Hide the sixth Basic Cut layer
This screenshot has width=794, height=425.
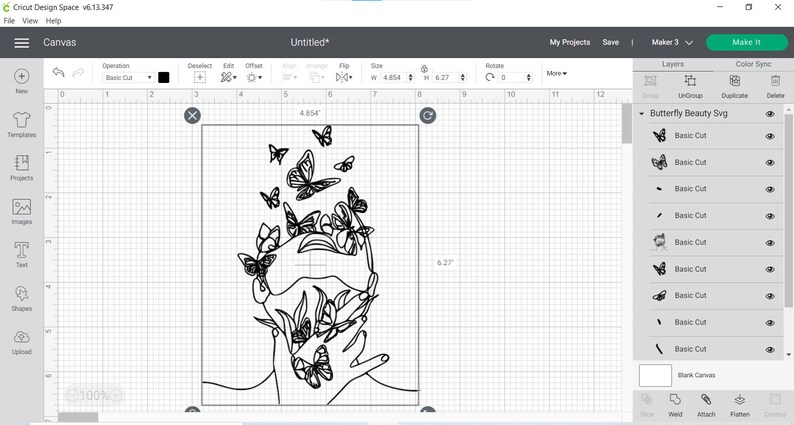point(770,269)
